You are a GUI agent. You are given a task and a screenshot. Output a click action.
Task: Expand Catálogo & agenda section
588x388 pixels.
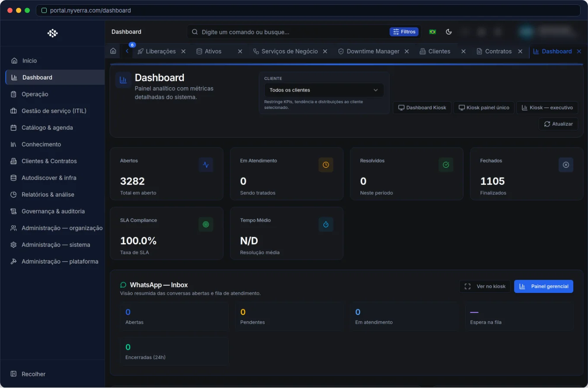pyautogui.click(x=55, y=128)
